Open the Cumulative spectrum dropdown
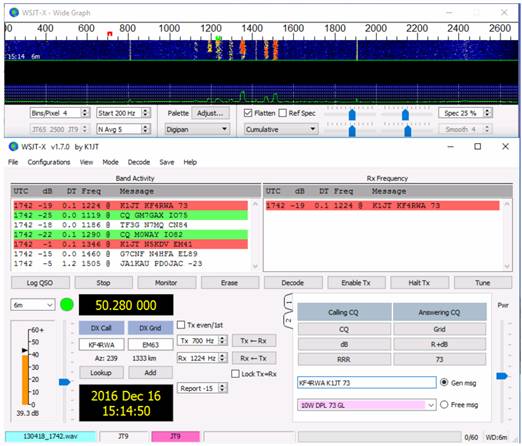The image size is (522, 446). pos(281,129)
